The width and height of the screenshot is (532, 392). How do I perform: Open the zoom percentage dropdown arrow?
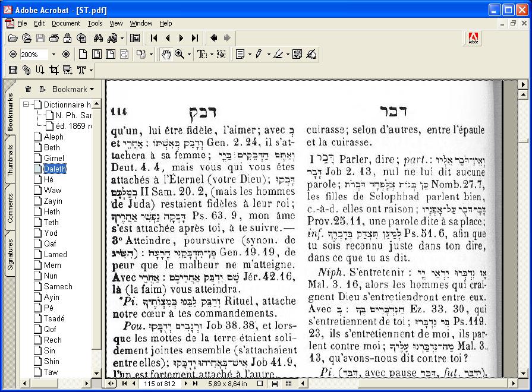click(53, 54)
